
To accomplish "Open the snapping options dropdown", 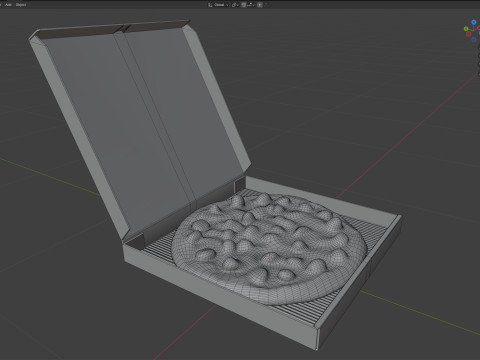I will point(251,5).
